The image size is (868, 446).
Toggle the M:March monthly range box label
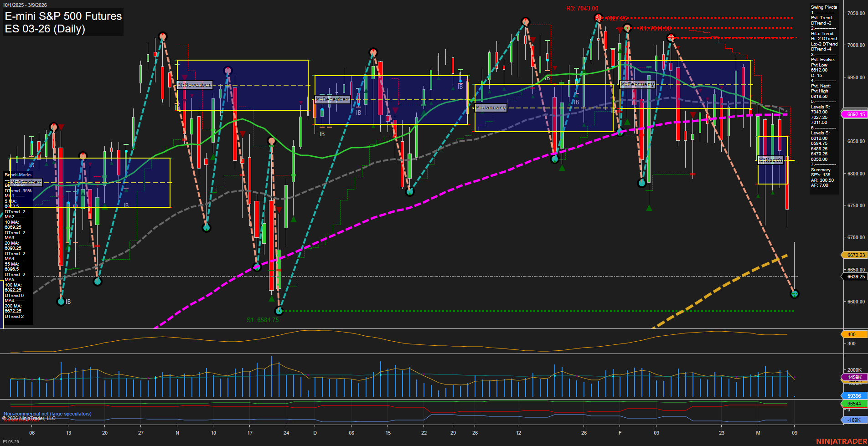[x=770, y=160]
